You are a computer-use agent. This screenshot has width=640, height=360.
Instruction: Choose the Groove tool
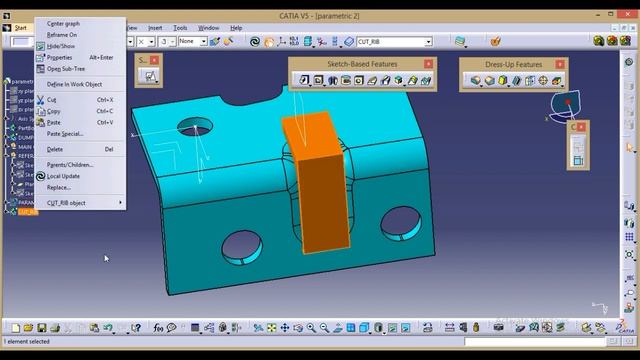pos(346,80)
